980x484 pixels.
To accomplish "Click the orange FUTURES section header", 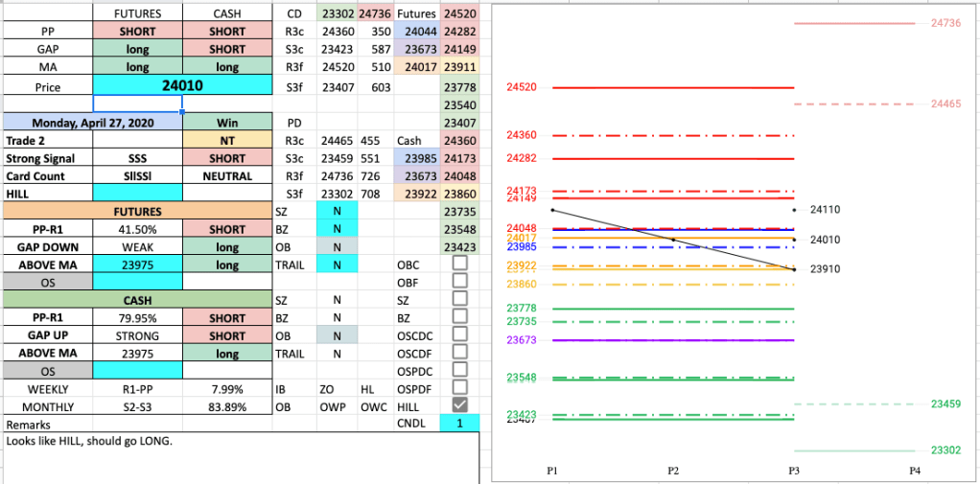I will coord(137,211).
